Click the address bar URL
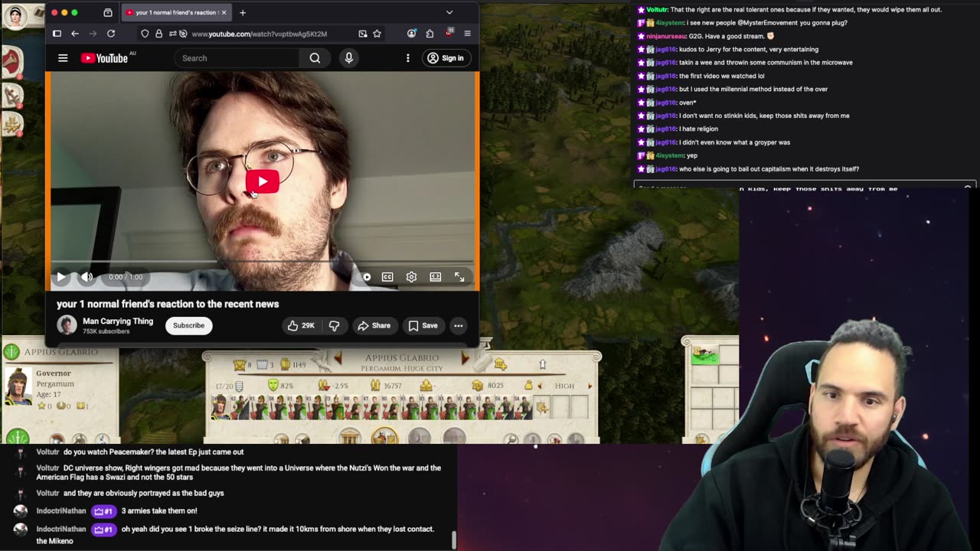Screen dimensions: 980x551 coord(260,34)
